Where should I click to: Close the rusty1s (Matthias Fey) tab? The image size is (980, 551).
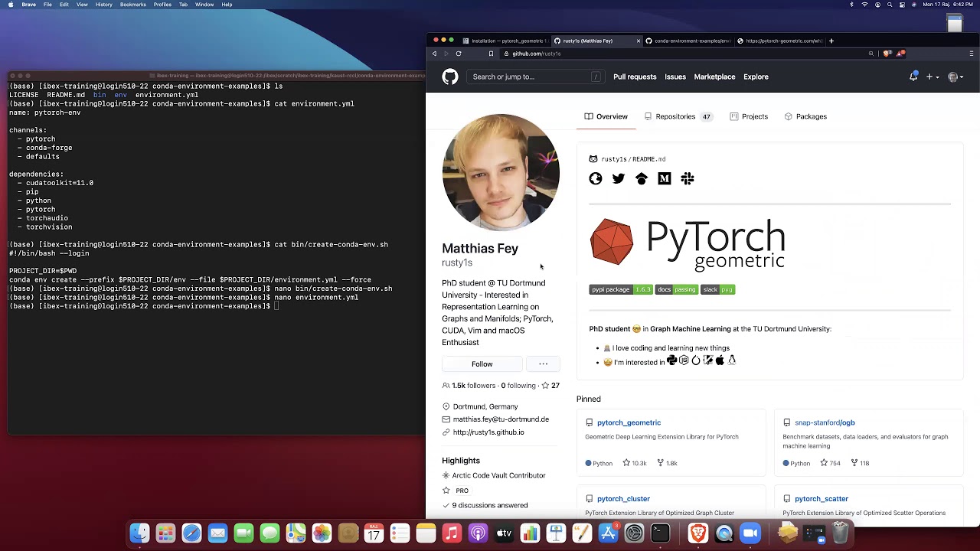coord(638,41)
